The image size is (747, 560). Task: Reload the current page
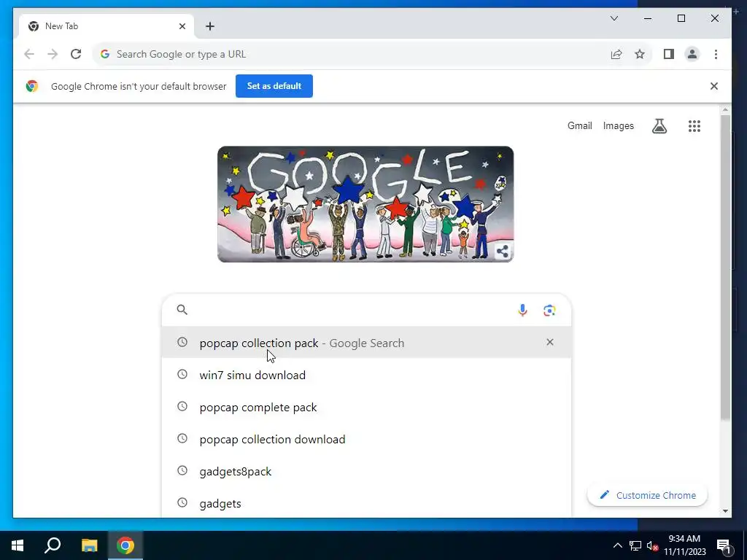pos(76,54)
